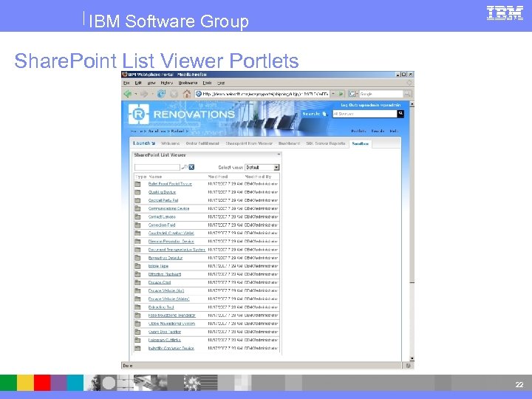
Task: Click the Help link in portal header
Action: point(394,131)
